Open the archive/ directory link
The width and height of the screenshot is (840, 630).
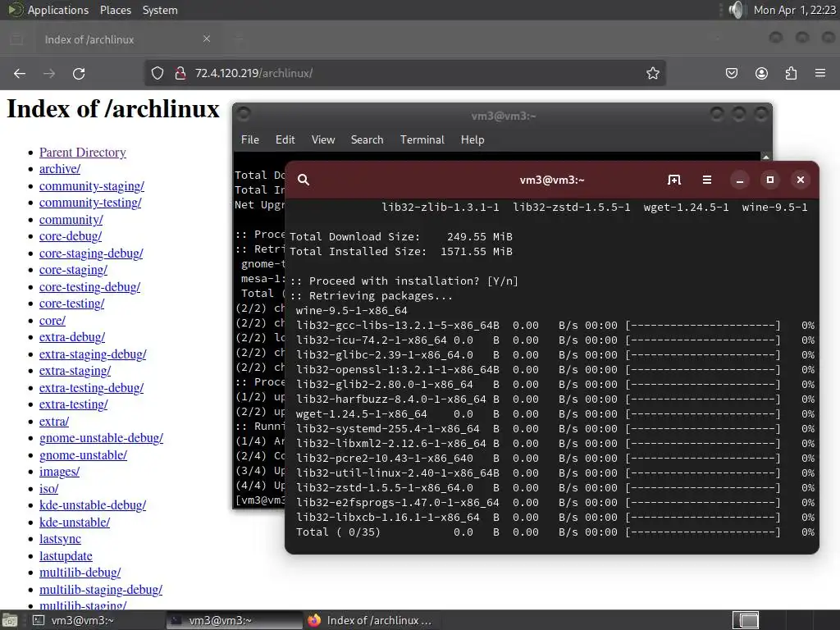(x=59, y=169)
